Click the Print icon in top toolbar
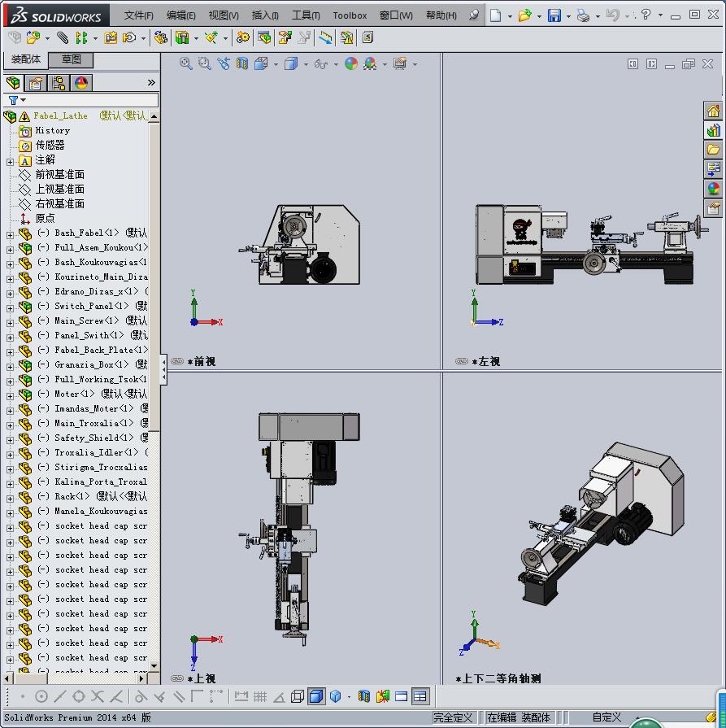This screenshot has width=726, height=728. [583, 15]
